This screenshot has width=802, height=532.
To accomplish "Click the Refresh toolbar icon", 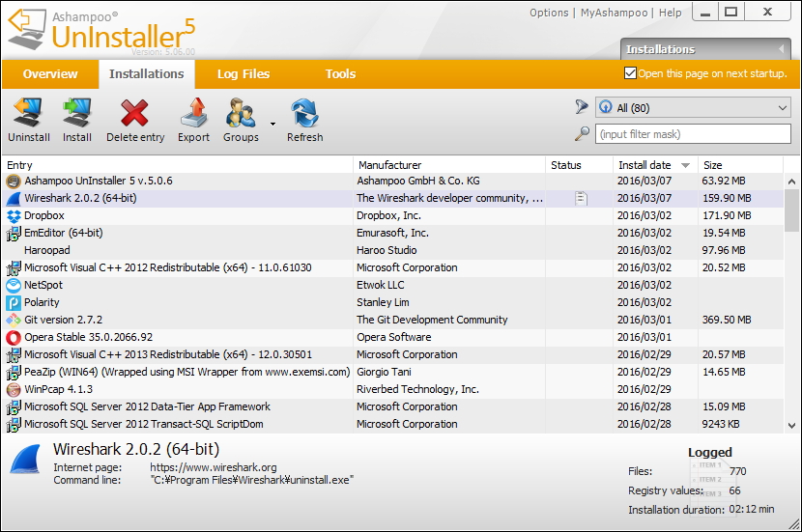I will pyautogui.click(x=304, y=113).
